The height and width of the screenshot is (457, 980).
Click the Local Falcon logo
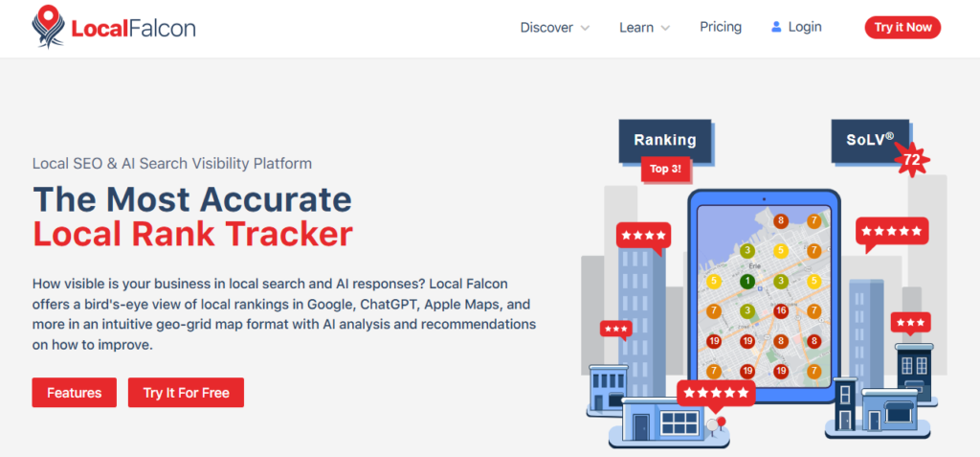114,28
